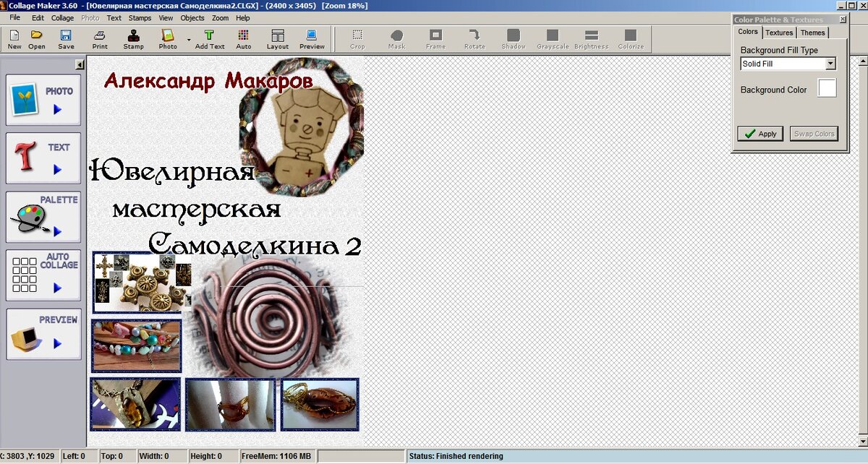868x464 pixels.
Task: Select the Mask tool
Action: (x=396, y=39)
